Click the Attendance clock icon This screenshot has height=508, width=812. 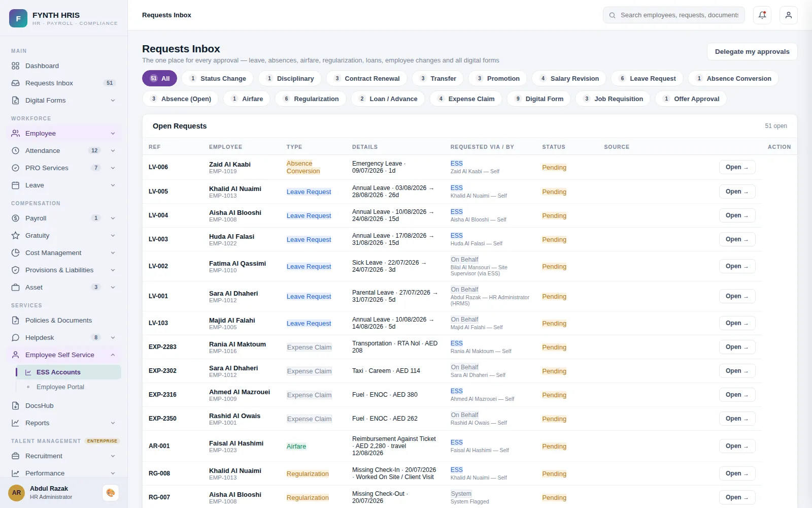tap(16, 151)
